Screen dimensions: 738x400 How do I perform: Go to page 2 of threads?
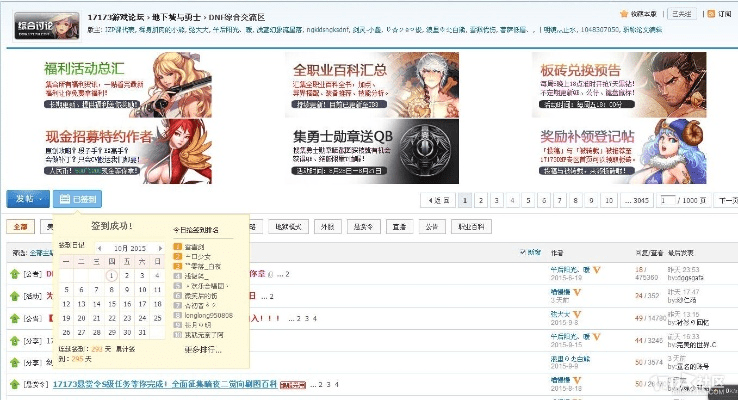[x=481, y=200]
